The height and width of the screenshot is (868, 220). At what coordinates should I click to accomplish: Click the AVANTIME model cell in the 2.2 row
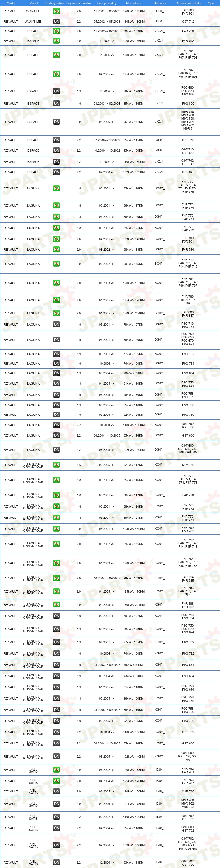coord(33,22)
